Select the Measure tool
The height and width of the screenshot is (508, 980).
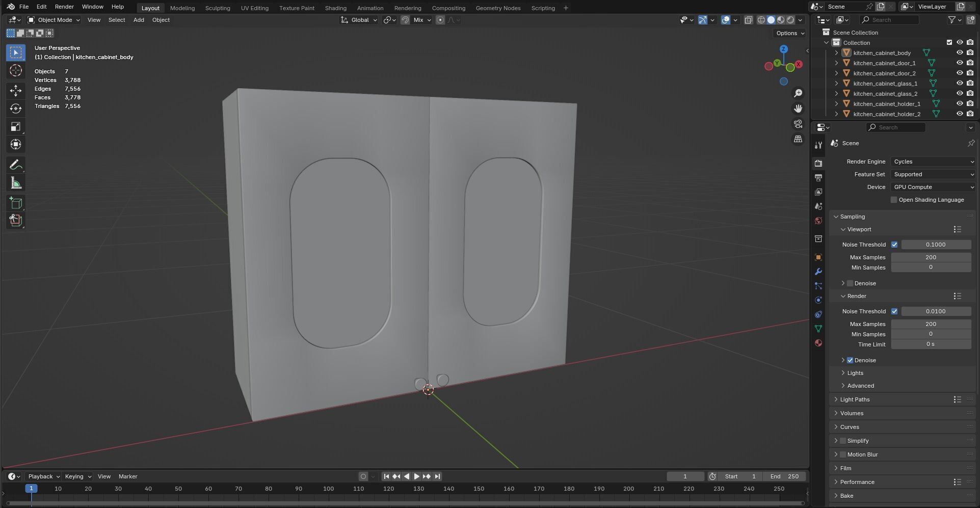(16, 182)
